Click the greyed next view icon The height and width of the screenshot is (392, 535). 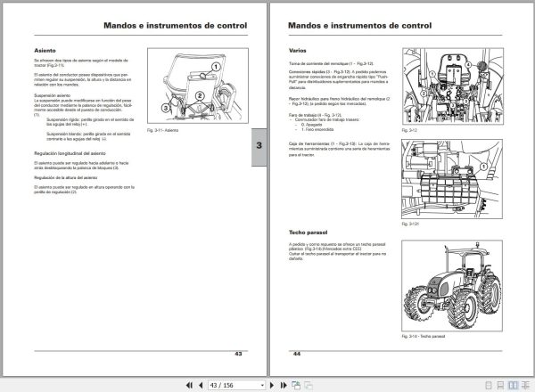(x=309, y=385)
